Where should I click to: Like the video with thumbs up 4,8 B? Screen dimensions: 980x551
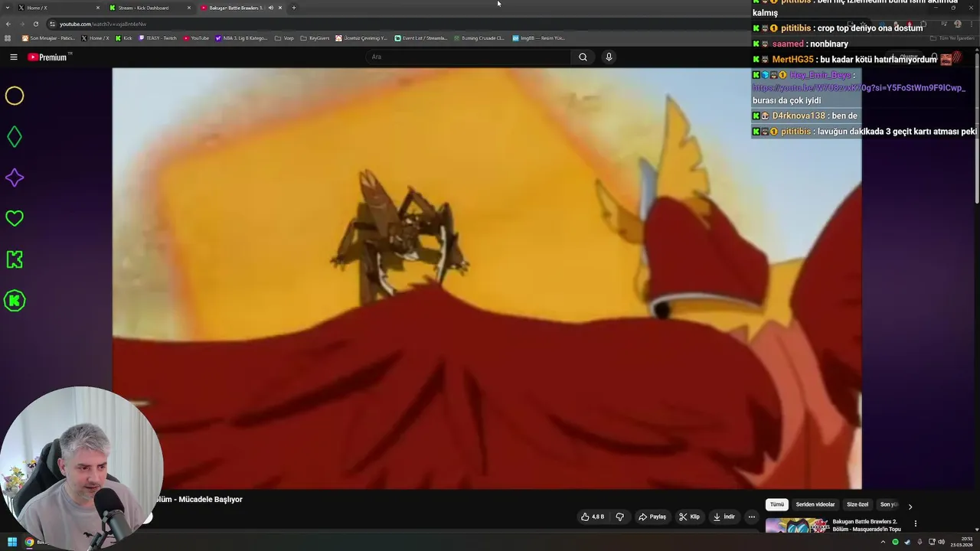coord(593,517)
